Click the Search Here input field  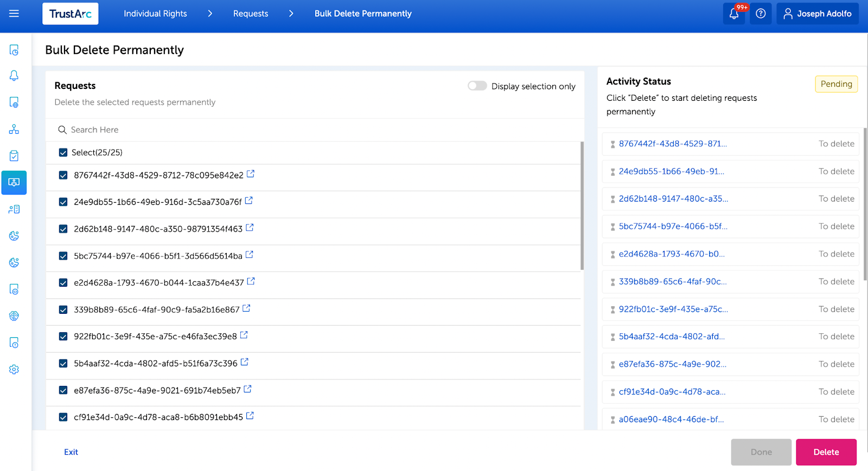(x=315, y=130)
